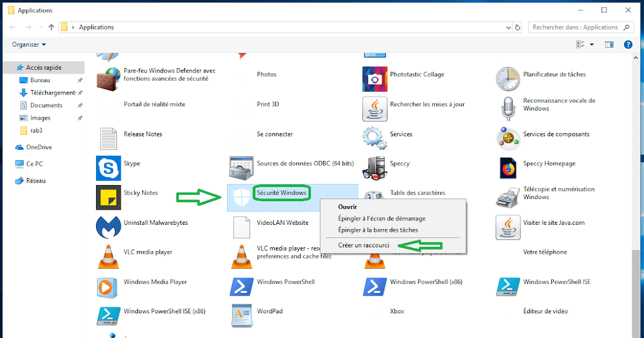Click the Windows PowerShell (x86) icon
Image resolution: width=644 pixels, height=338 pixels.
[375, 286]
